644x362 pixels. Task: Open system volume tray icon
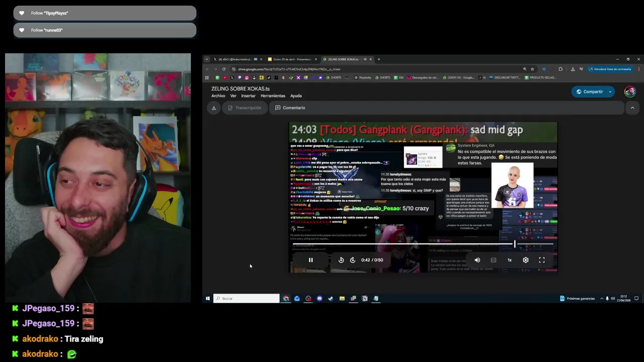[x=613, y=299]
